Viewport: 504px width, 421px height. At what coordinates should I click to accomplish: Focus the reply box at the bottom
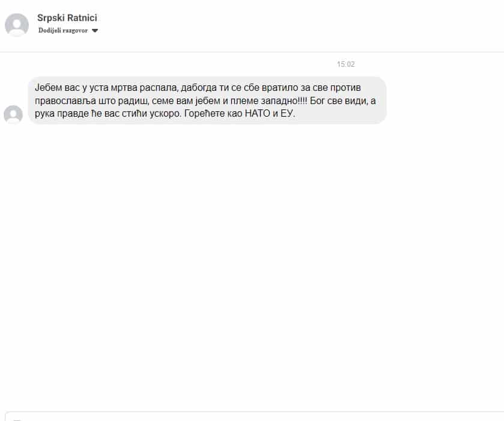(x=254, y=416)
